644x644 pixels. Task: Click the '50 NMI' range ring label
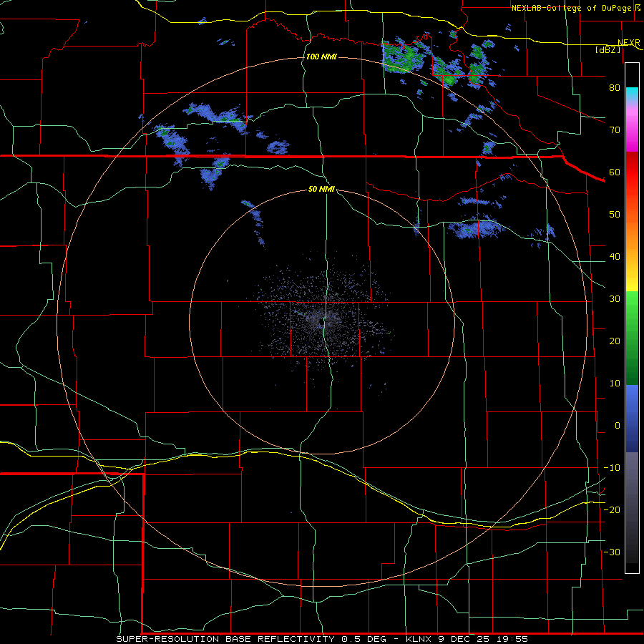[321, 190]
